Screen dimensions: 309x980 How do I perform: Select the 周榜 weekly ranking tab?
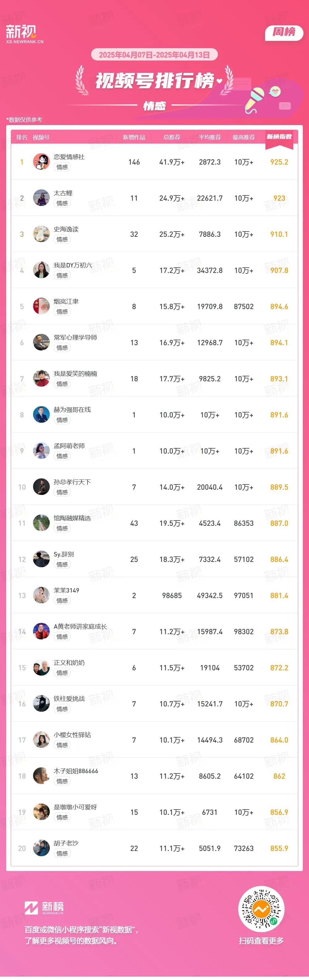tap(283, 32)
